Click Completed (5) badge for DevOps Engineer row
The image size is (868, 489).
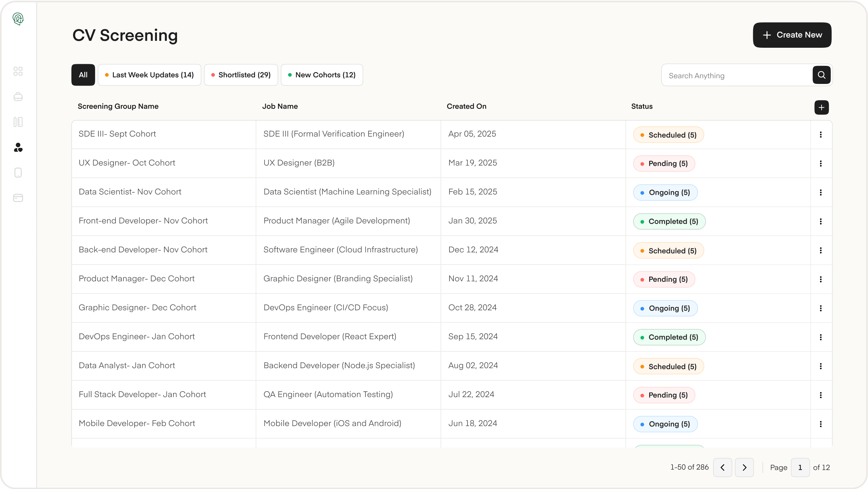tap(669, 337)
